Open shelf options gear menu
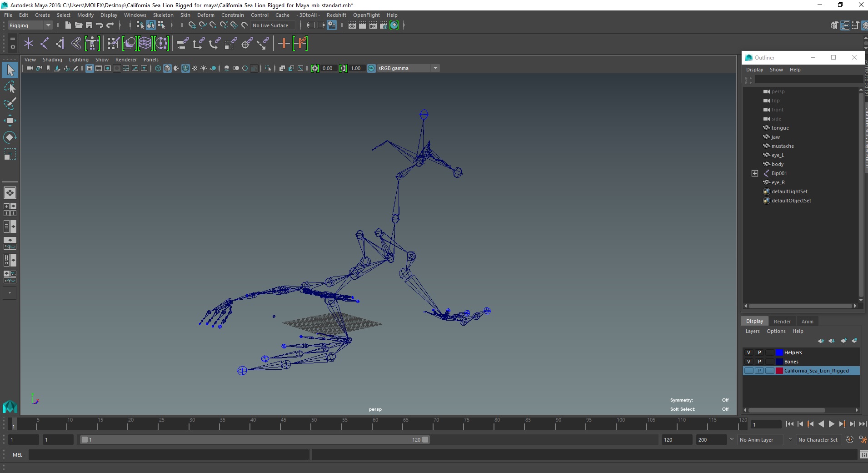Viewport: 868px width, 473px height. (x=12, y=47)
